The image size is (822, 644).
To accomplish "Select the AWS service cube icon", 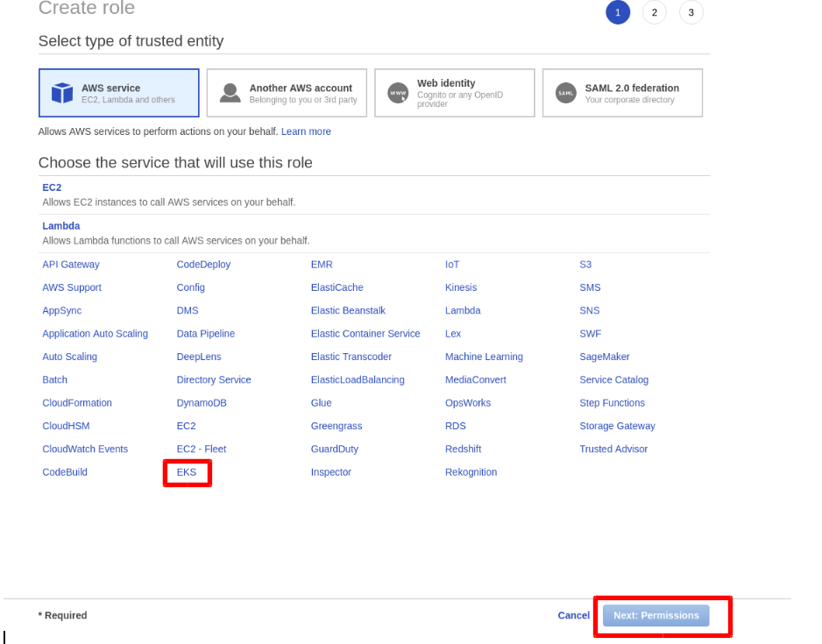I will (x=62, y=93).
